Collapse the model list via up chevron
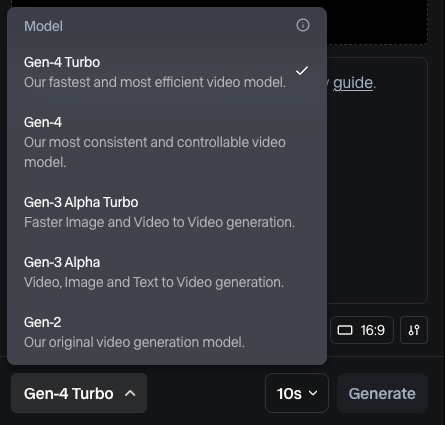Image resolution: width=445 pixels, height=425 pixels. click(x=130, y=394)
